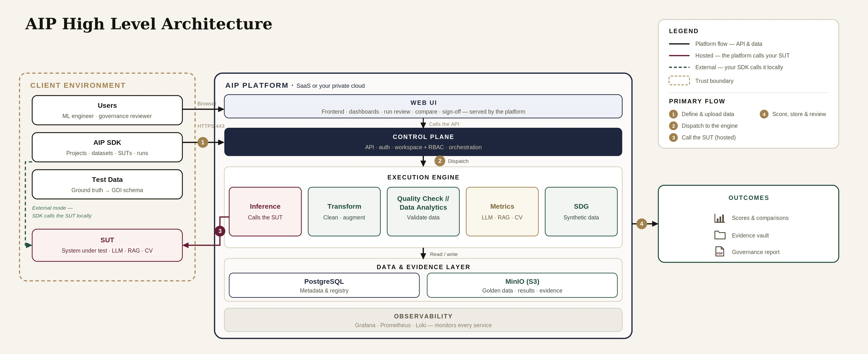Click the "Score, store & review" text
This screenshot has height=354, width=868.
pyautogui.click(x=799, y=114)
